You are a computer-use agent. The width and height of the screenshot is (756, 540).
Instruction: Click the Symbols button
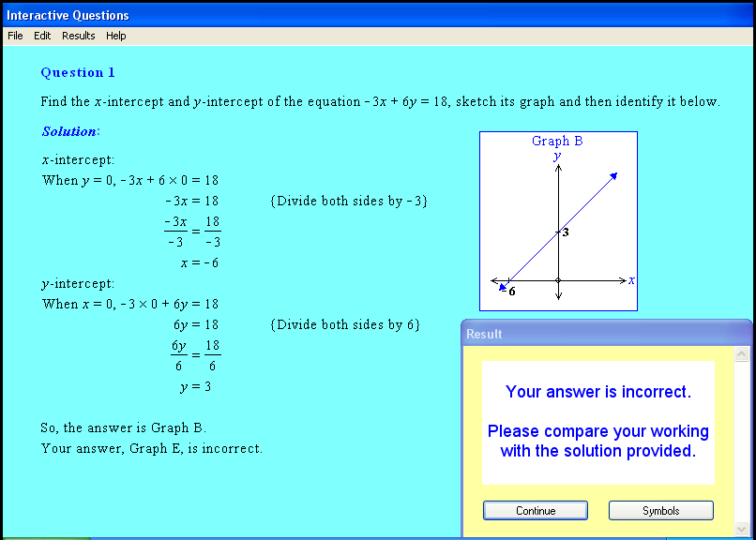pyautogui.click(x=661, y=511)
